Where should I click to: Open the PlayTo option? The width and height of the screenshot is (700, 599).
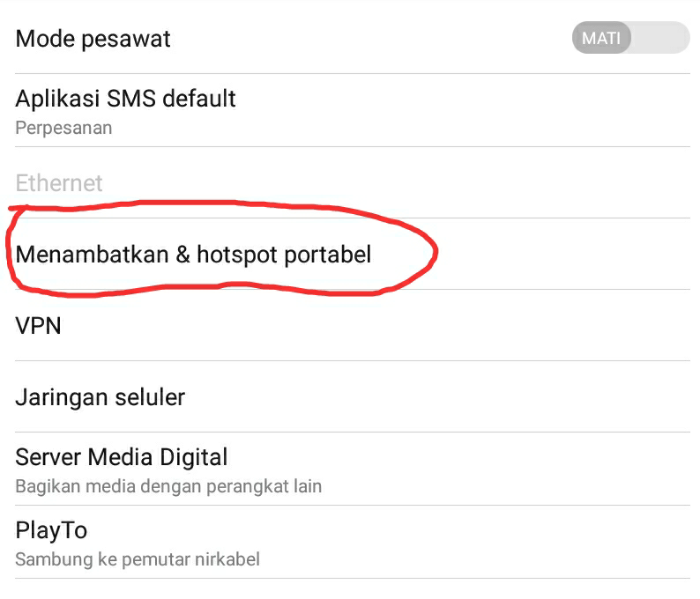click(x=353, y=542)
